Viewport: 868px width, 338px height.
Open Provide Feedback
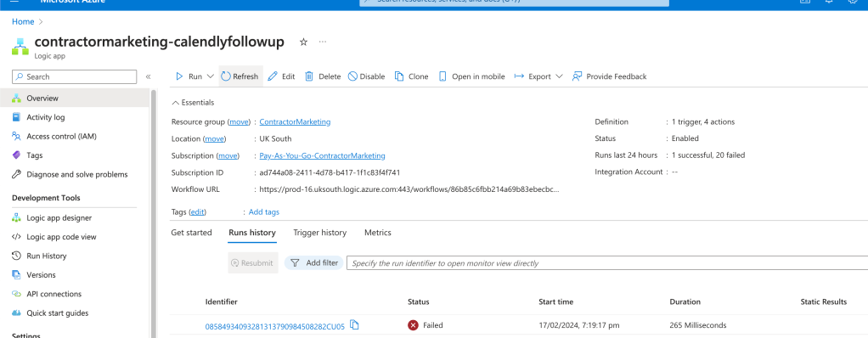point(610,77)
